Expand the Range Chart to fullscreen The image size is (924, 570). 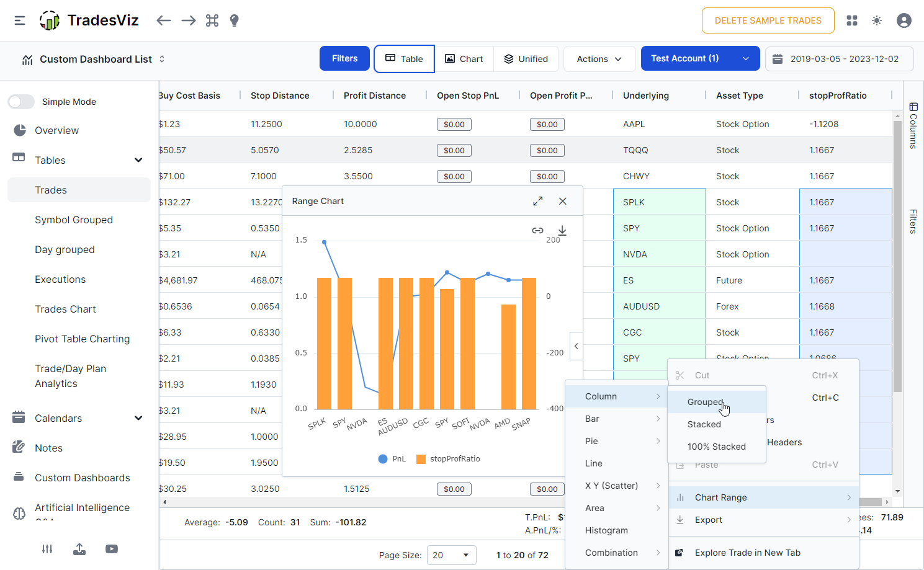(538, 201)
